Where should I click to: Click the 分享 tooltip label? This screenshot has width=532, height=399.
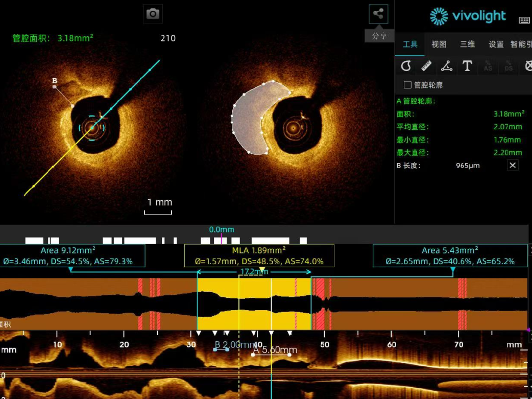click(x=379, y=36)
